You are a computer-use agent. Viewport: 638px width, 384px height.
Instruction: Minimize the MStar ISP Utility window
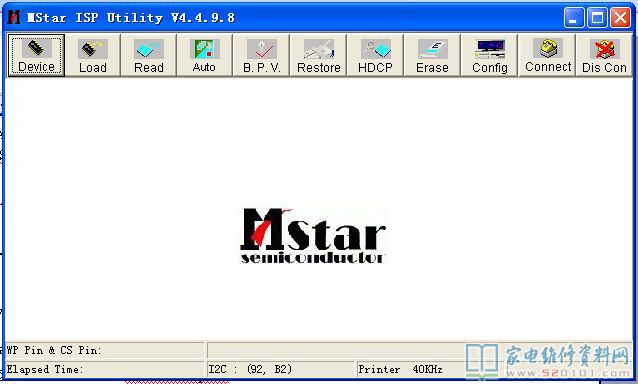(574, 18)
